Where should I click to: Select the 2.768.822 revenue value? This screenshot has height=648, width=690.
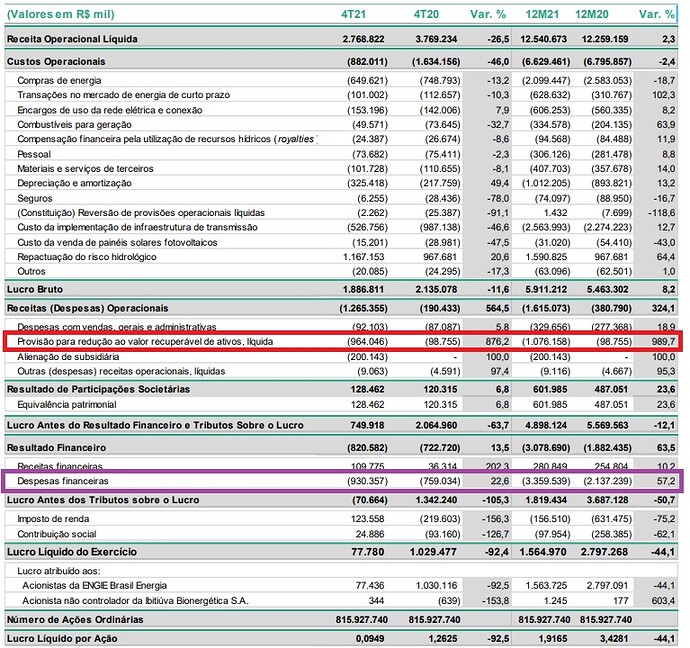(x=363, y=39)
